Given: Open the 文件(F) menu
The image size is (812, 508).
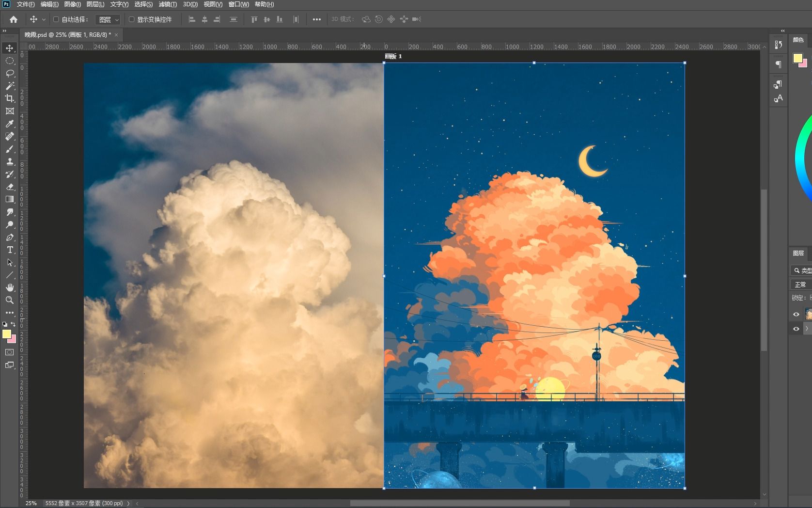Looking at the screenshot, I should click(26, 4).
